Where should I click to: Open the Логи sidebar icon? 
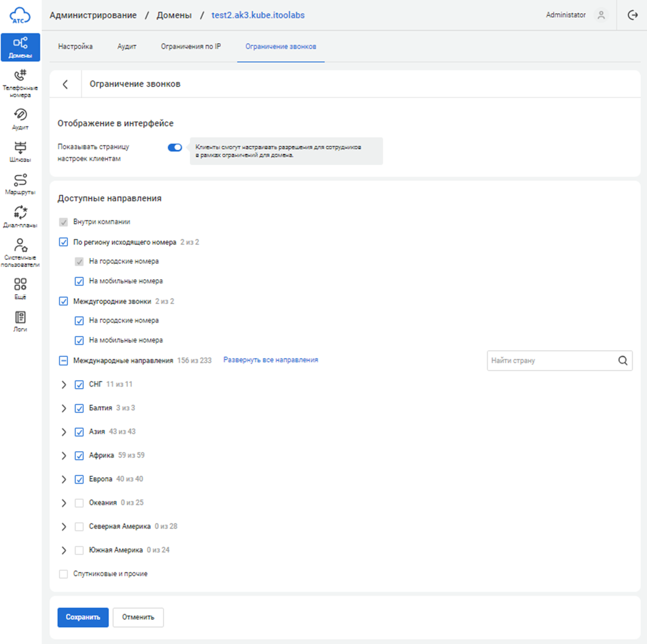point(20,321)
